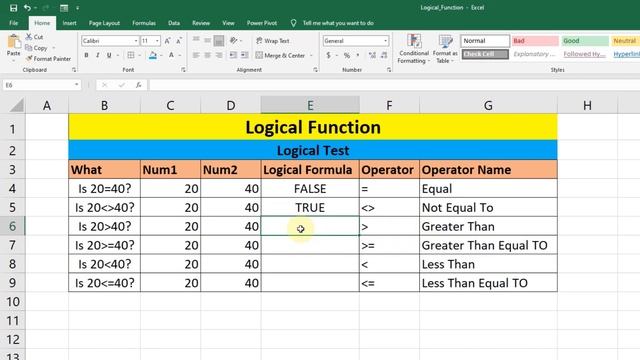Image resolution: width=640 pixels, height=360 pixels.
Task: Open Format as Table gallery
Action: (445, 49)
